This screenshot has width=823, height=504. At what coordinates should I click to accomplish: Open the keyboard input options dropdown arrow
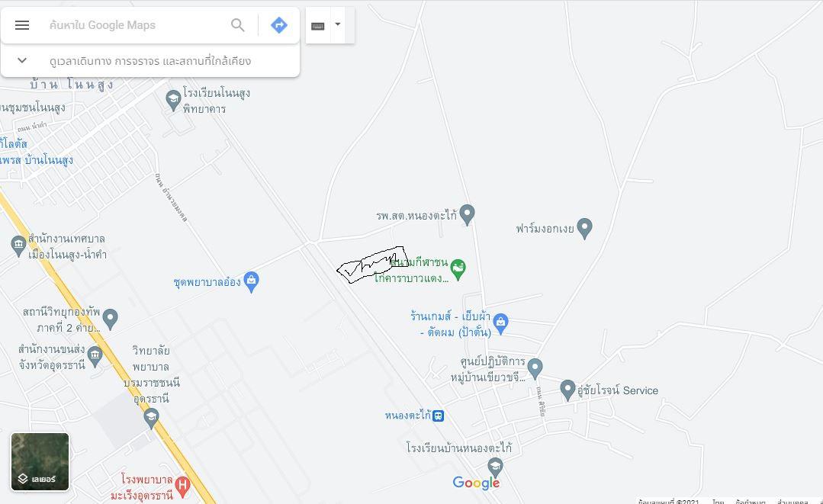338,24
